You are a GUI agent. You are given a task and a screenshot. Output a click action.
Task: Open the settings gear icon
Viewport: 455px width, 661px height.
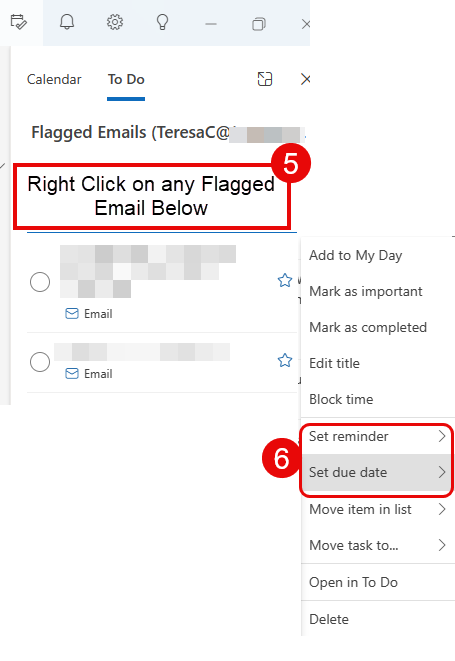[115, 22]
